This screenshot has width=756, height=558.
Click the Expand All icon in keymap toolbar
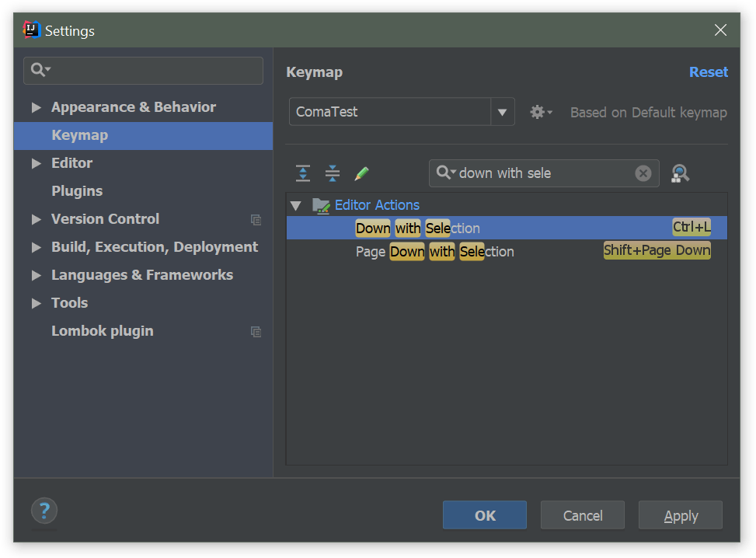tap(303, 173)
